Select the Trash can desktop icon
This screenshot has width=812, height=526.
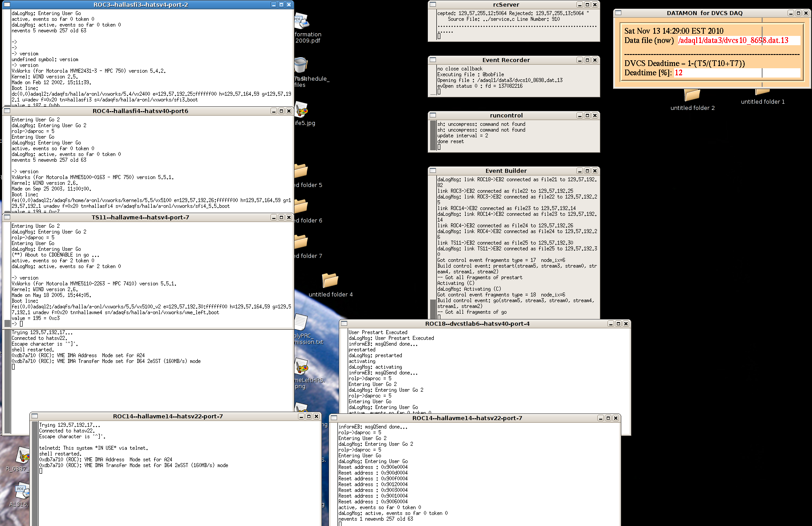pyautogui.click(x=301, y=65)
